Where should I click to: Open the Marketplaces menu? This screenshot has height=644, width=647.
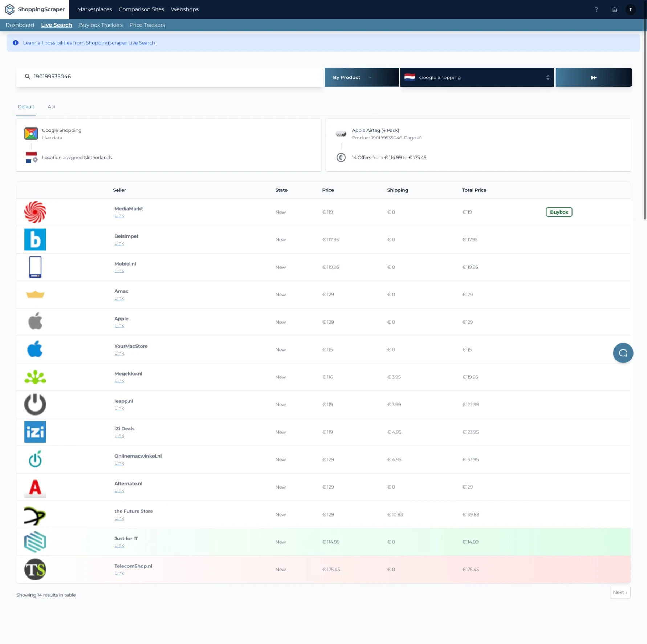point(94,9)
